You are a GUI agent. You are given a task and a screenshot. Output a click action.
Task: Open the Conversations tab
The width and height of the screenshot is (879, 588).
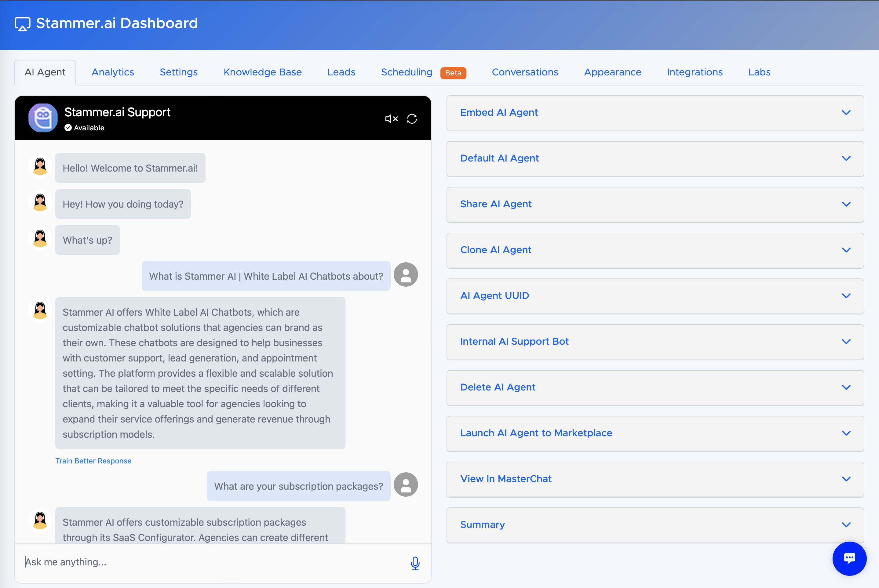[525, 72]
